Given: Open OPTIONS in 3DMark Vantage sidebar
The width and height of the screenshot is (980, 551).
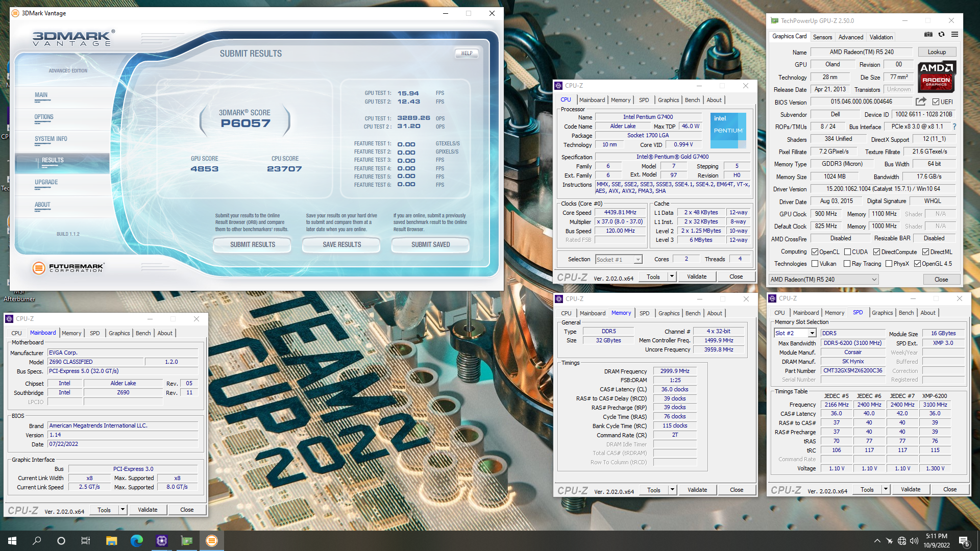Looking at the screenshot, I should [x=44, y=117].
